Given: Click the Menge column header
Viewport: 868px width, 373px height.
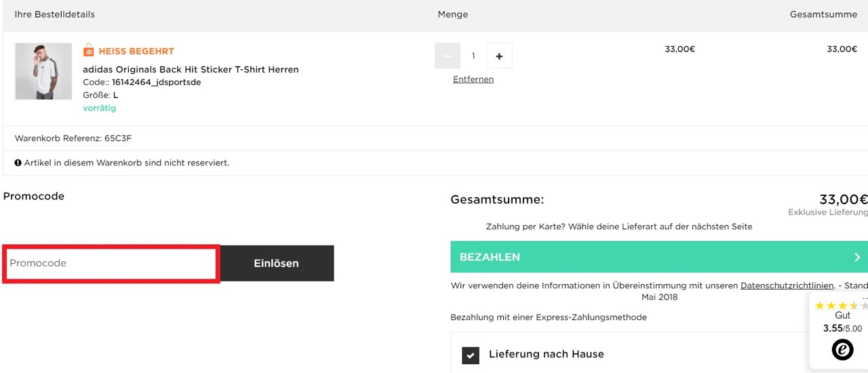Looking at the screenshot, I should (453, 14).
